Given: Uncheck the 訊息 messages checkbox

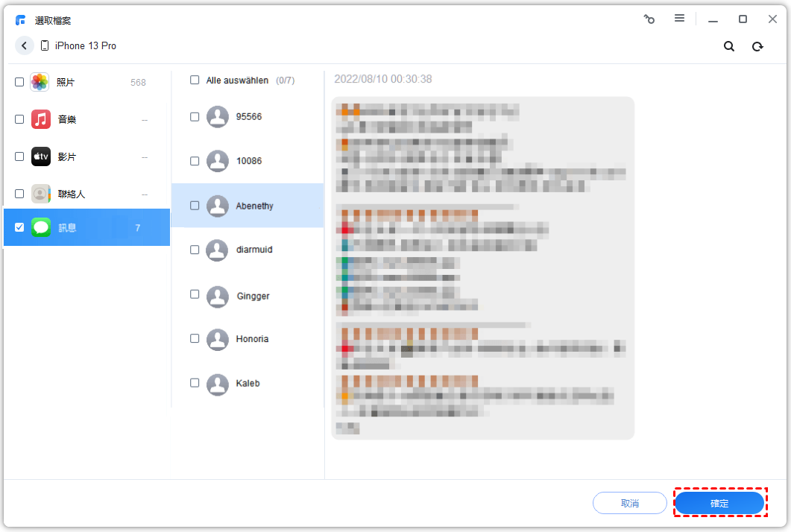Looking at the screenshot, I should [19, 227].
